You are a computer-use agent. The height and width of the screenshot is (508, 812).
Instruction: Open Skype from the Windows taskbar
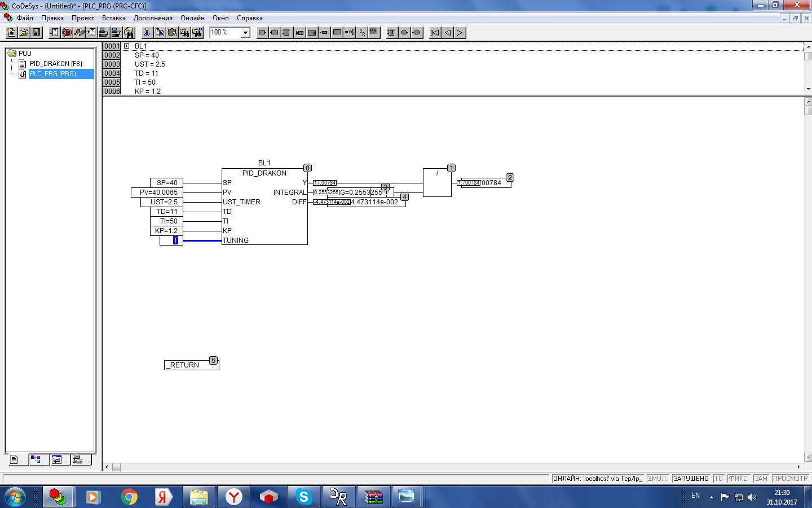(304, 497)
